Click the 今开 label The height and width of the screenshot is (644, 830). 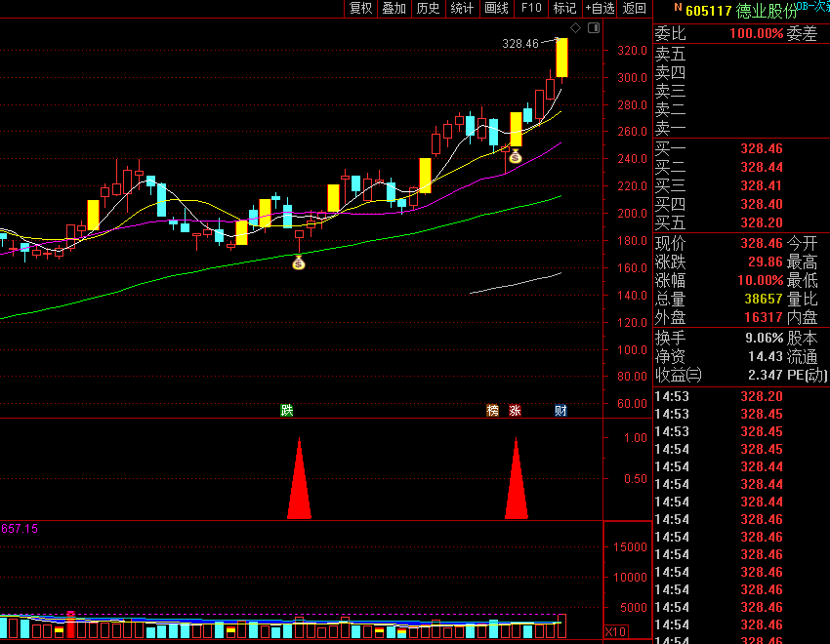(x=802, y=243)
